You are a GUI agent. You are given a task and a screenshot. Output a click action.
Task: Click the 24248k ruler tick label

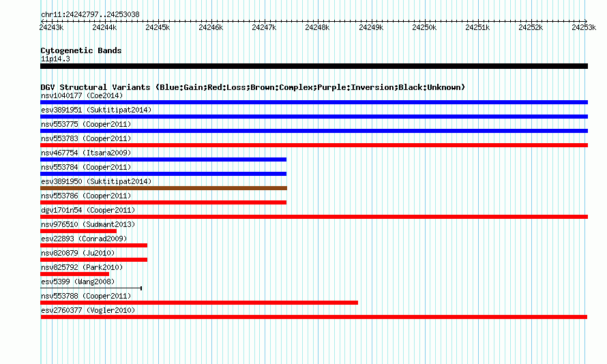317,27
